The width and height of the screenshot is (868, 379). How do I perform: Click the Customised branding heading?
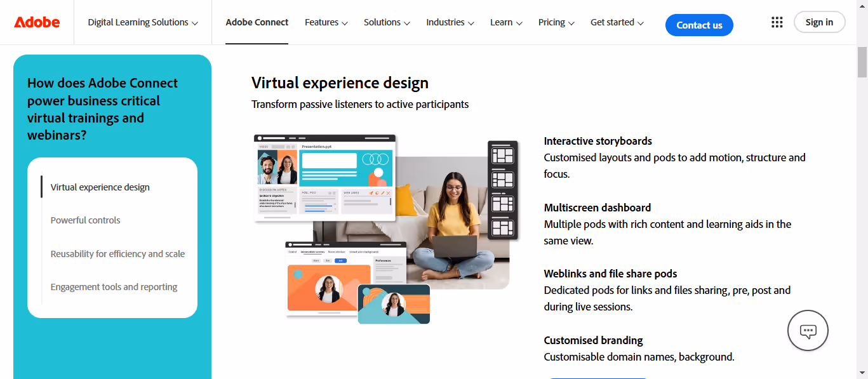[594, 340]
